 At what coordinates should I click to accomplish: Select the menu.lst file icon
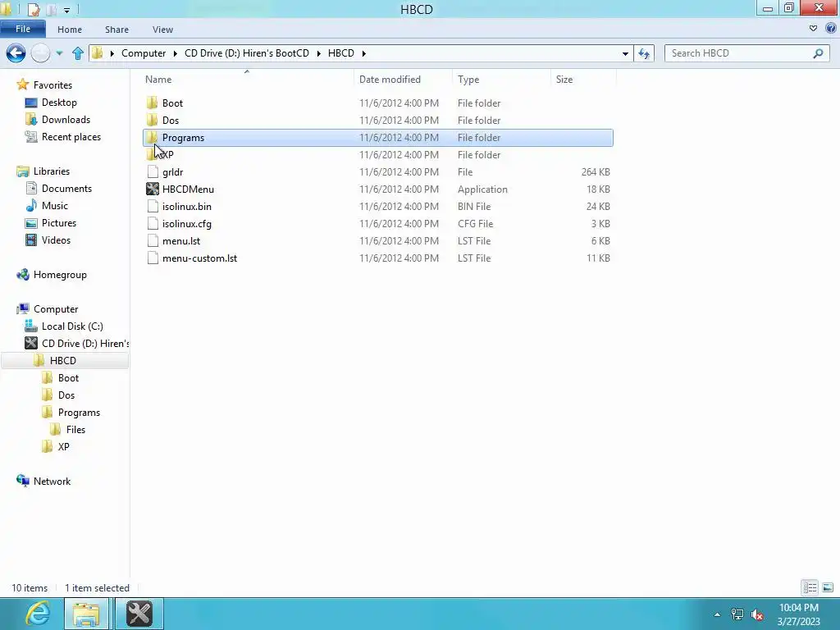click(x=153, y=240)
